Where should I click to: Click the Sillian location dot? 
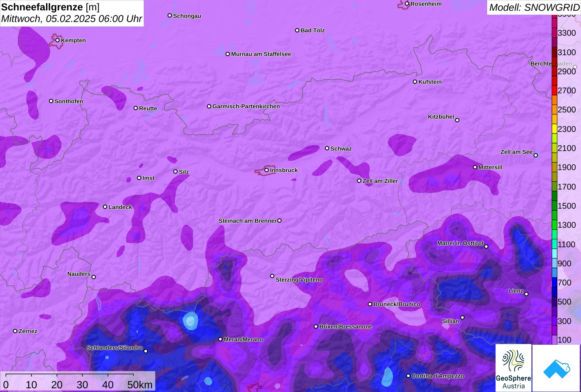click(462, 318)
